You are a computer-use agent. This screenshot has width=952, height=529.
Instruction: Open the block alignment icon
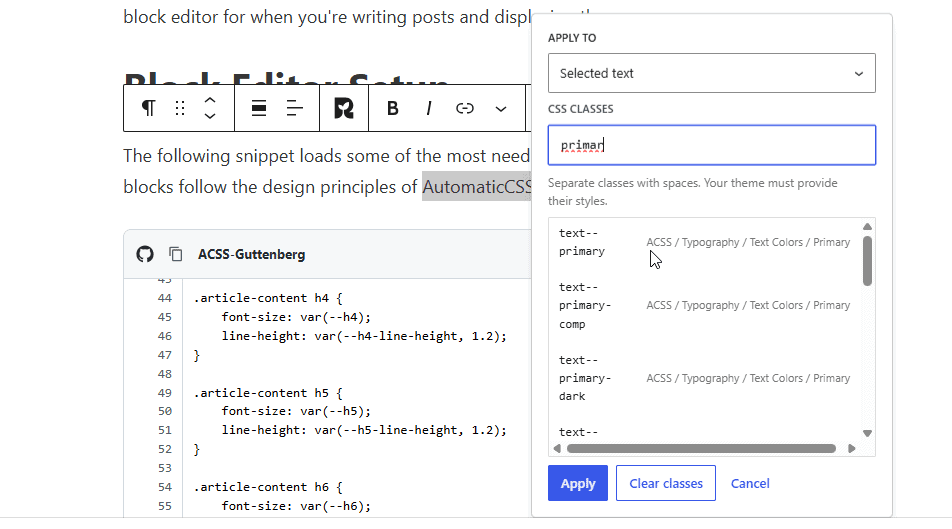tap(259, 108)
